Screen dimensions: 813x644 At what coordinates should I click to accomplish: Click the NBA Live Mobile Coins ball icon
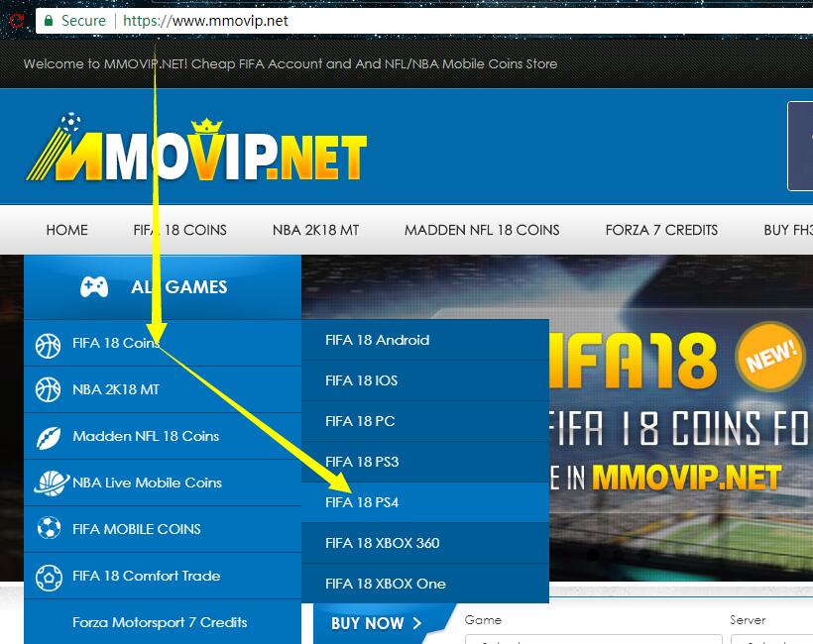[x=51, y=483]
